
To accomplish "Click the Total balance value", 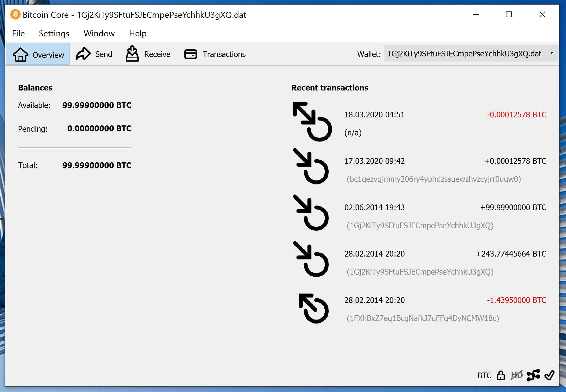I will coord(97,166).
